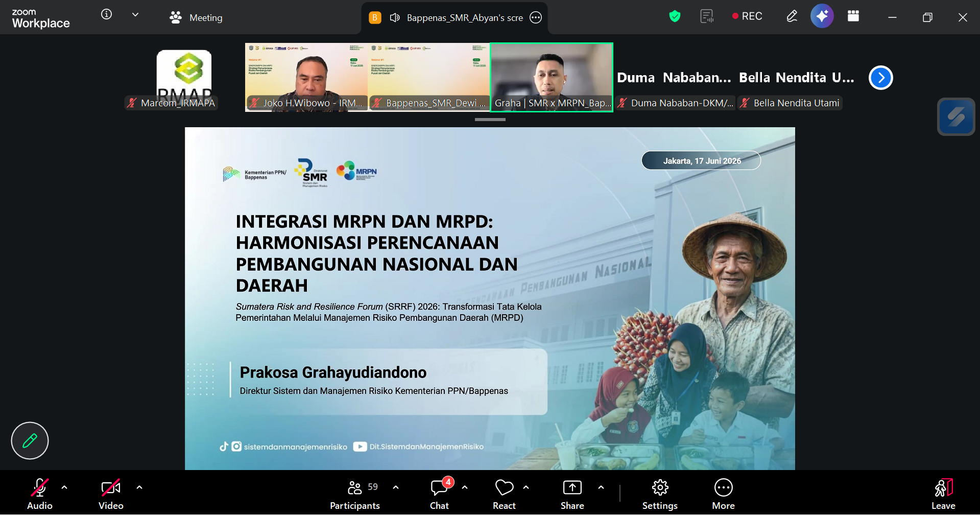Select Marcom_IRMAPA participant tile

pos(184,77)
